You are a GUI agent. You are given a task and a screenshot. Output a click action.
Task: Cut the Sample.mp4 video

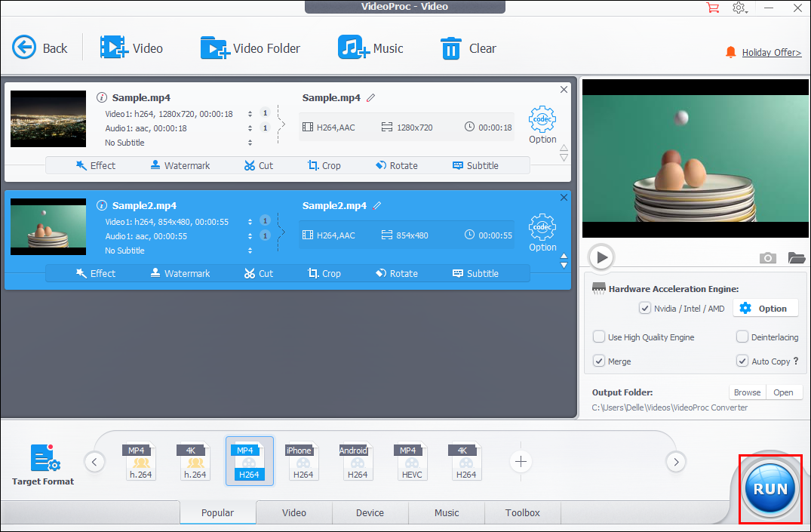[x=259, y=165]
